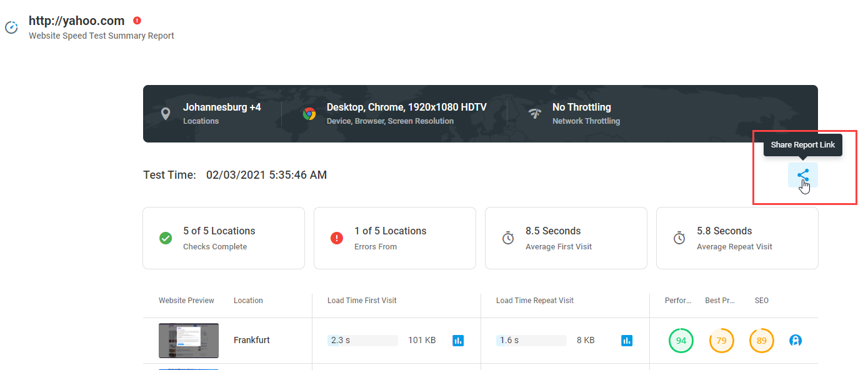Click the location pin icon for Johannesburg +4
This screenshot has height=370, width=868.
click(x=166, y=114)
